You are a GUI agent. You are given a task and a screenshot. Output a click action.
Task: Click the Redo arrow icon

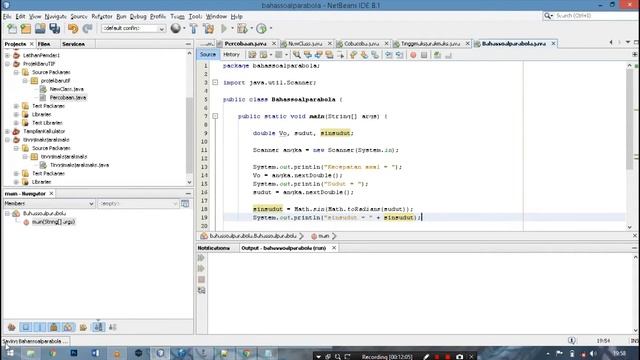(x=87, y=29)
